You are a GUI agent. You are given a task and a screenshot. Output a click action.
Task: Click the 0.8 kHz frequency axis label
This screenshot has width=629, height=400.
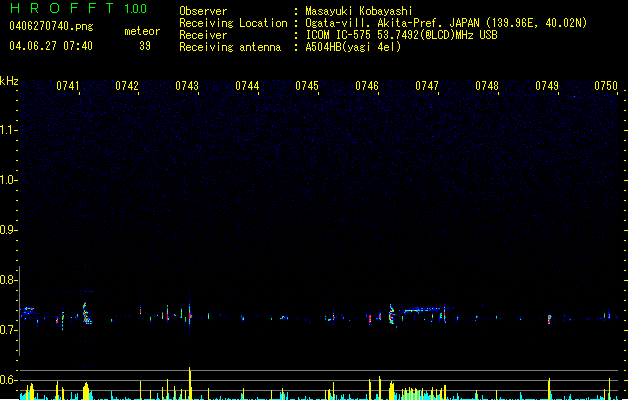[8, 280]
